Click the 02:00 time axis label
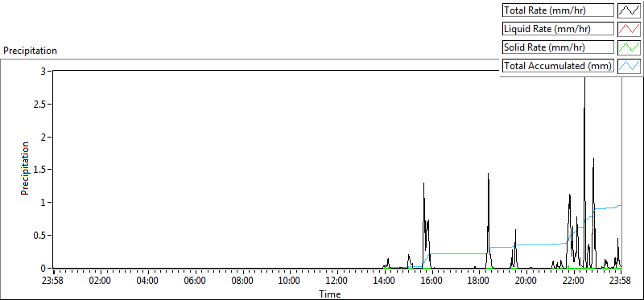 pos(100,282)
